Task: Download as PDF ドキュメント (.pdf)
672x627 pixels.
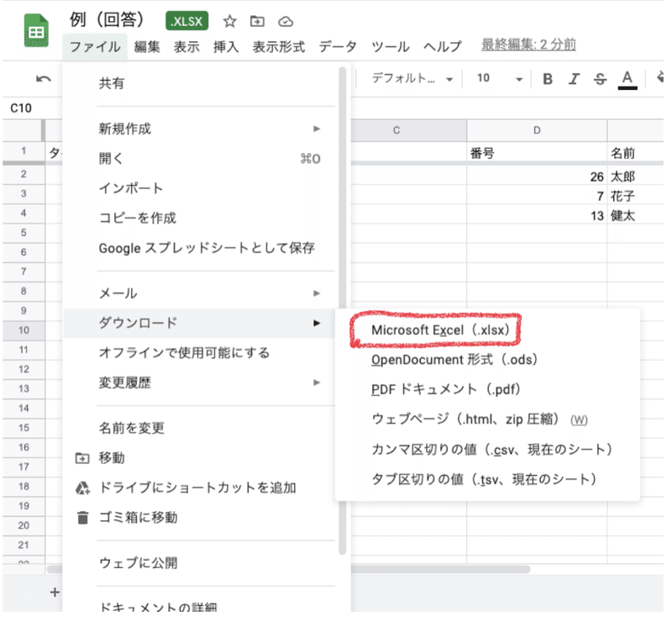Action: tap(487, 389)
